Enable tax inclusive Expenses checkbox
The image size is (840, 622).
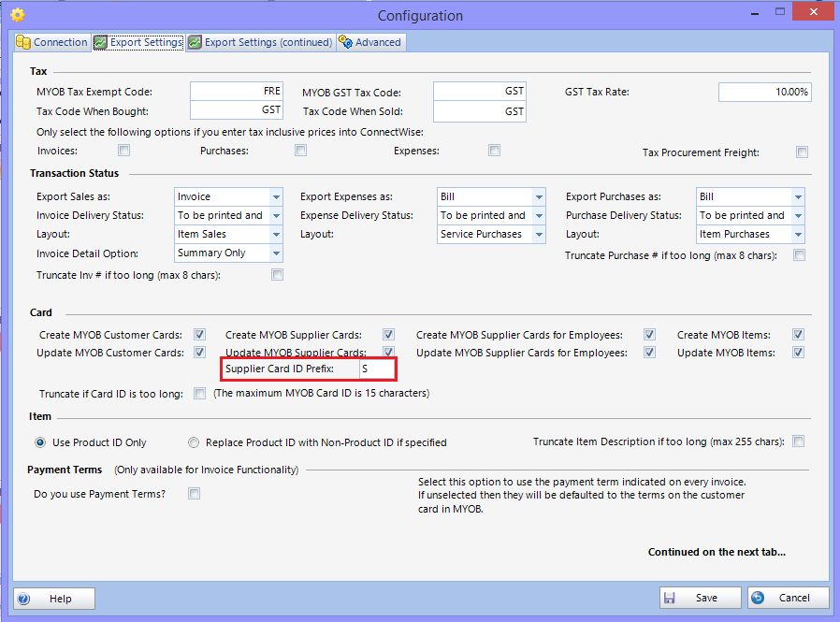[495, 151]
